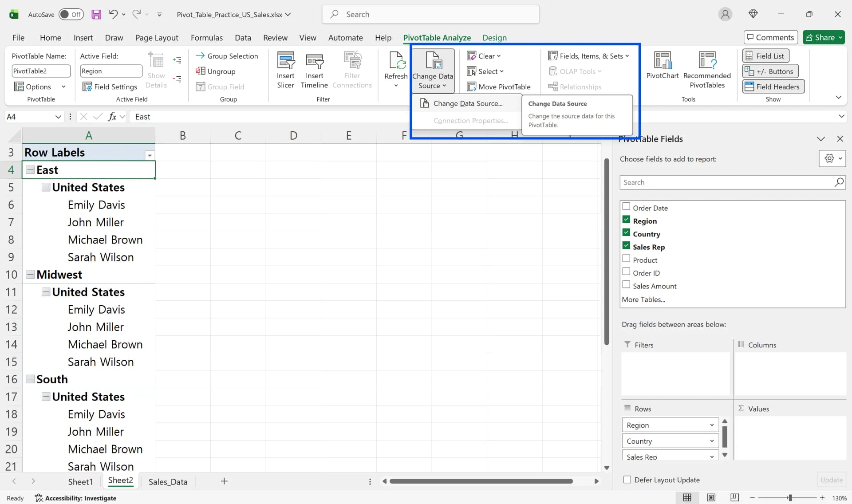Collapse the East row group

[30, 169]
